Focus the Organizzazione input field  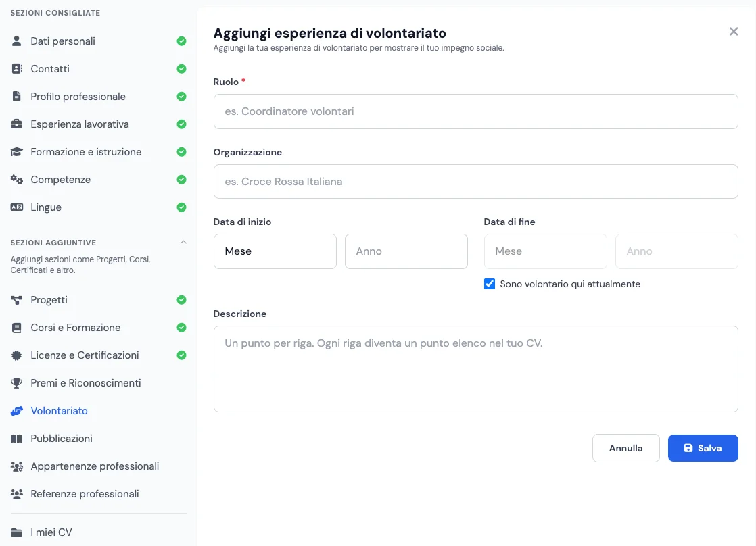coord(476,182)
